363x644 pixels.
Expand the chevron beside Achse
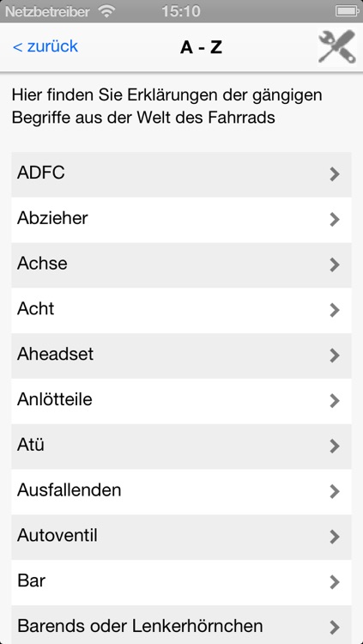[x=335, y=265]
